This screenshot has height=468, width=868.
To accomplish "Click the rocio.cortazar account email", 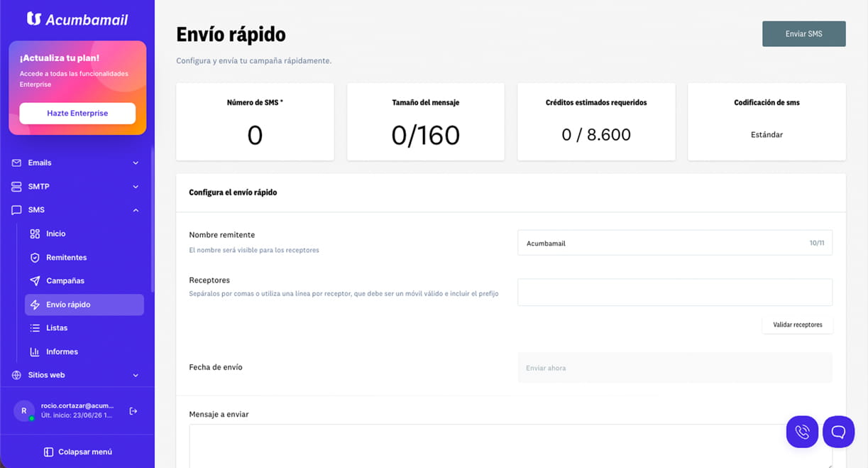I will click(x=77, y=406).
